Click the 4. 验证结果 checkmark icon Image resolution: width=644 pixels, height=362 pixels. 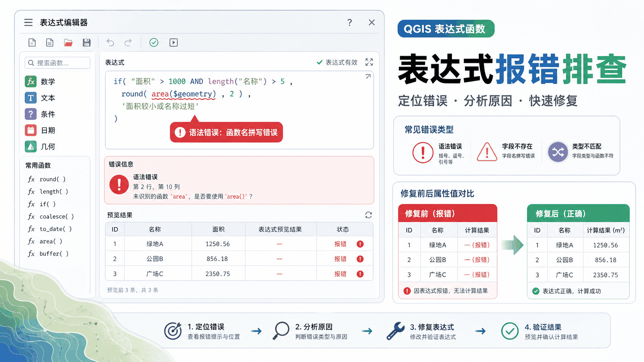point(510,331)
